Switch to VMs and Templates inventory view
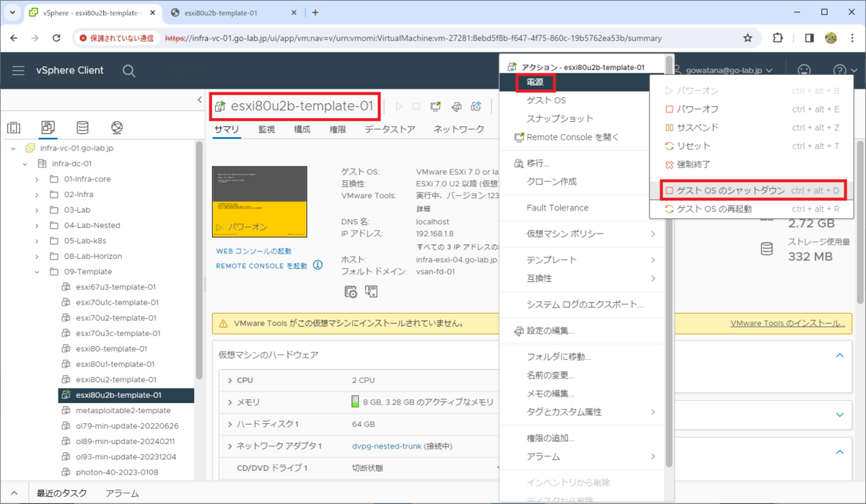Viewport: 866px width, 504px height. [48, 128]
